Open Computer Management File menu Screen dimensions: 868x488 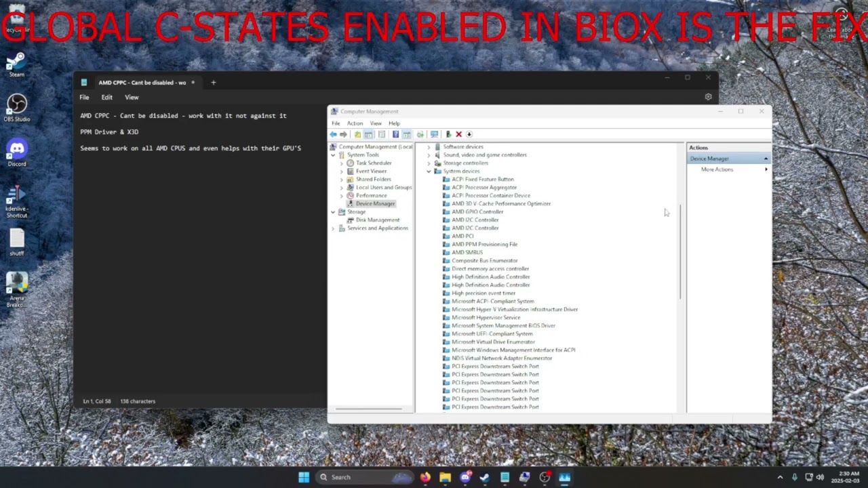(336, 123)
